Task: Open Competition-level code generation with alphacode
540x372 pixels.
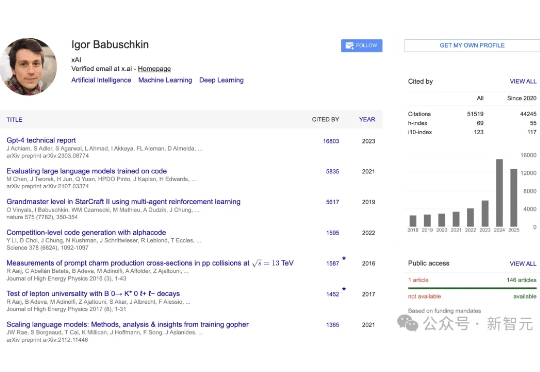Action: 86,232
